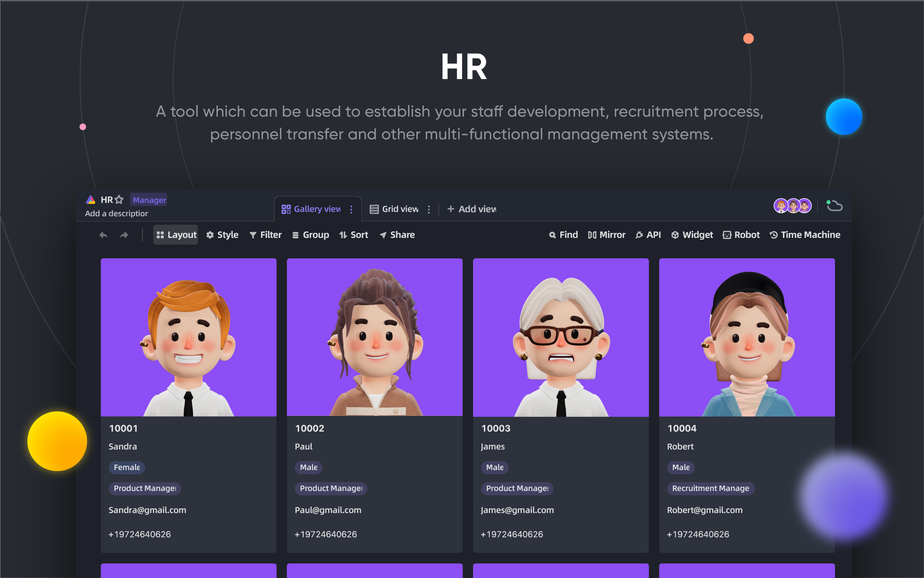The image size is (924, 578).
Task: Select the Layout option in the toolbar
Action: click(175, 235)
